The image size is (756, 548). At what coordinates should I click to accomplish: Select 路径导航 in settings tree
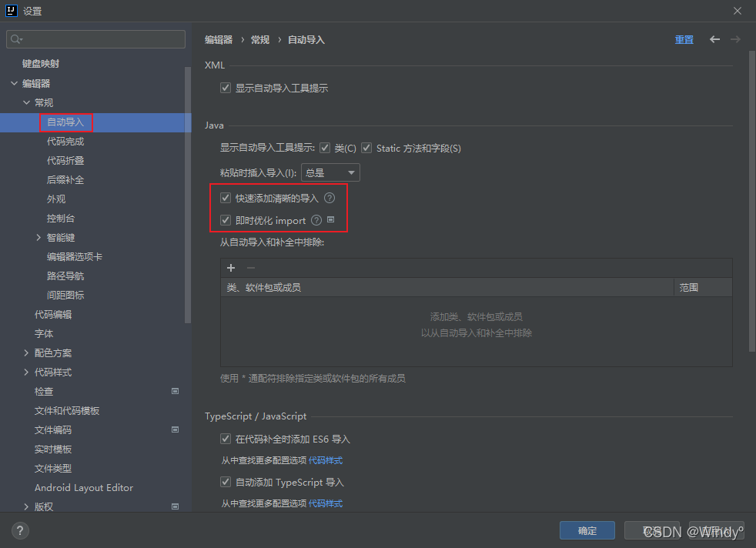pyautogui.click(x=65, y=276)
